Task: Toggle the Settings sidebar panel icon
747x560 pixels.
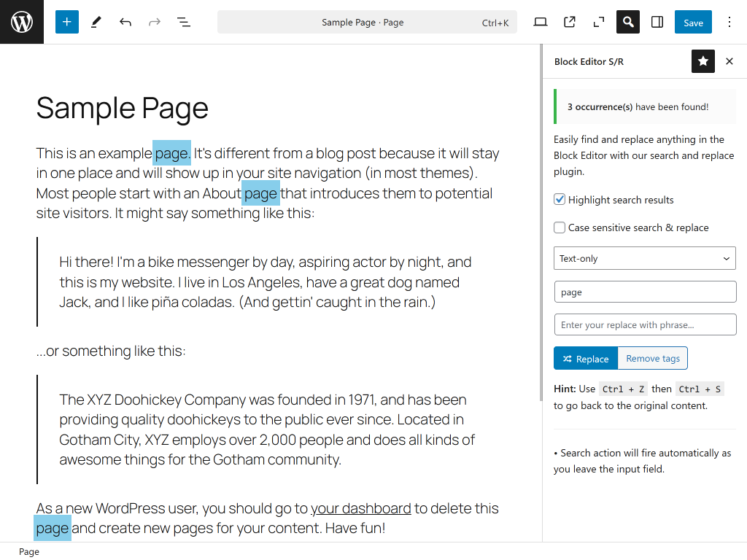Action: (x=657, y=22)
